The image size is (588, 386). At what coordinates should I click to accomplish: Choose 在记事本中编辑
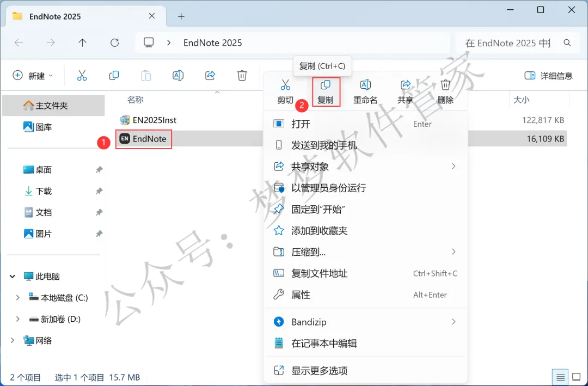click(366, 343)
